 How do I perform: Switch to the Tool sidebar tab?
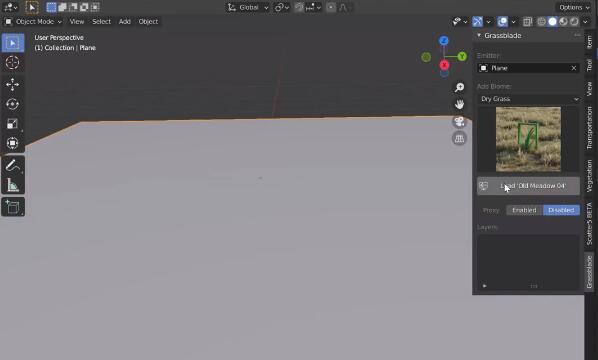589,65
